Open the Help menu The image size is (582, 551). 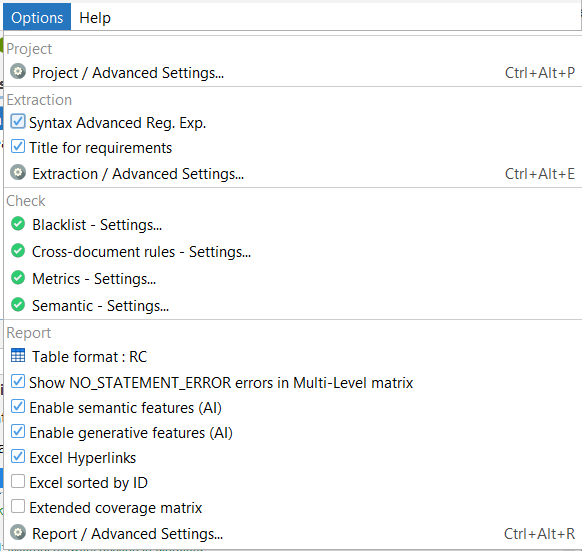[95, 17]
